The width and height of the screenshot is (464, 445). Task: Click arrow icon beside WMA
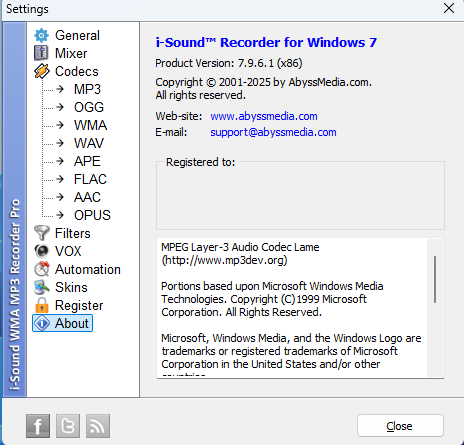click(x=60, y=125)
